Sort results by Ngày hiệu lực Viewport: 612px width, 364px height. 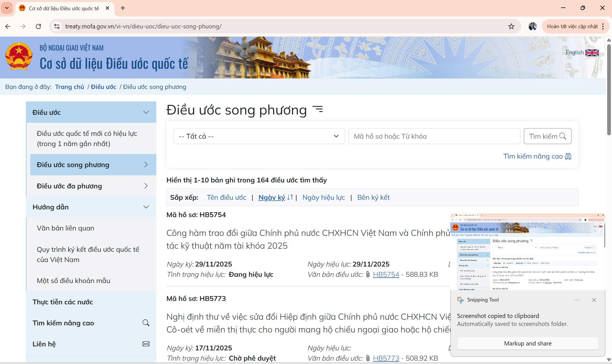[323, 197]
